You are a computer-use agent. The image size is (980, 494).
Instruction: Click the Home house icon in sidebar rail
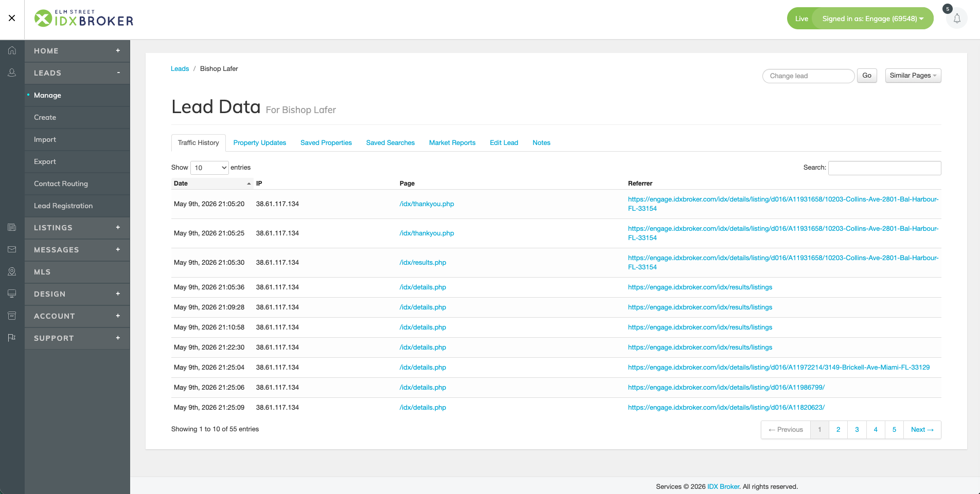pyautogui.click(x=12, y=50)
